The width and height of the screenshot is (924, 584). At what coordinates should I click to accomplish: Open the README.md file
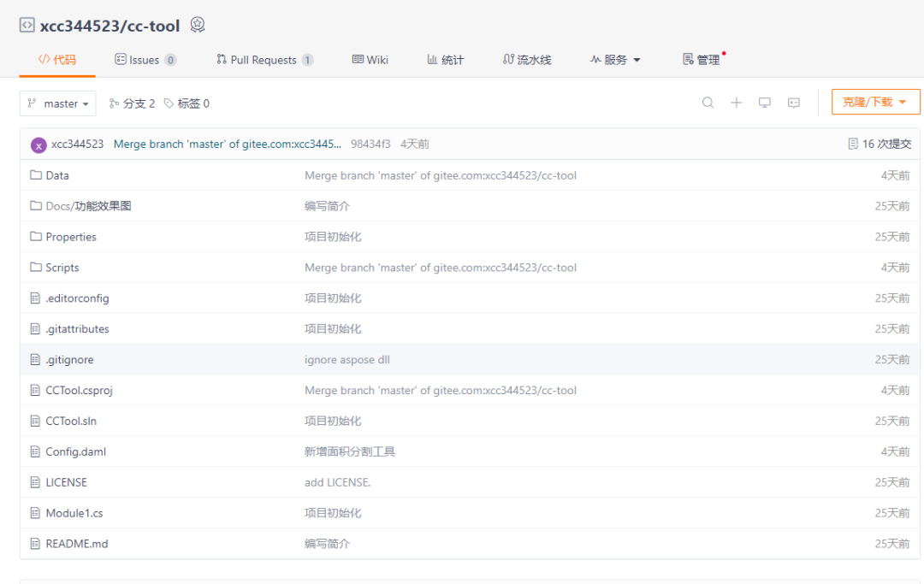(x=76, y=544)
